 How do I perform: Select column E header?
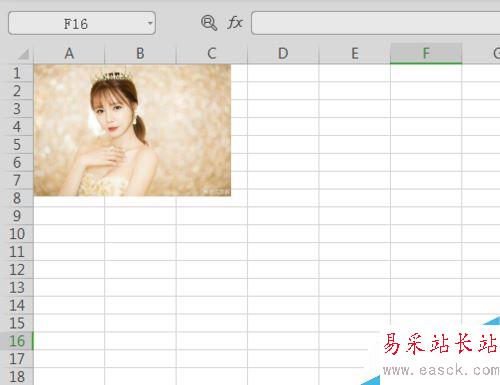coord(355,53)
